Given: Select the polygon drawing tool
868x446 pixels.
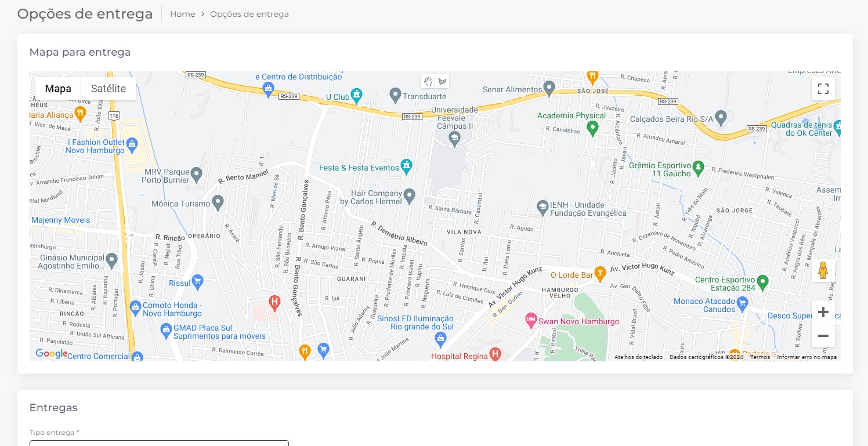Looking at the screenshot, I should [442, 81].
